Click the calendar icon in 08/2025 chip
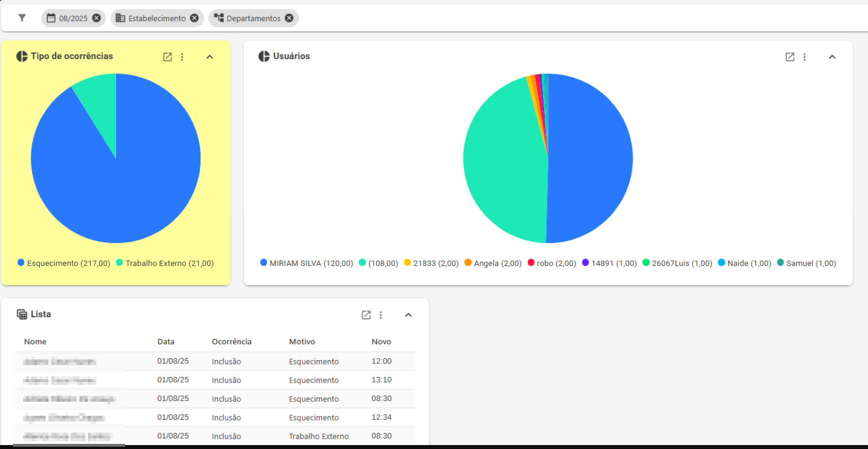Viewport: 868px width, 449px height. (51, 18)
